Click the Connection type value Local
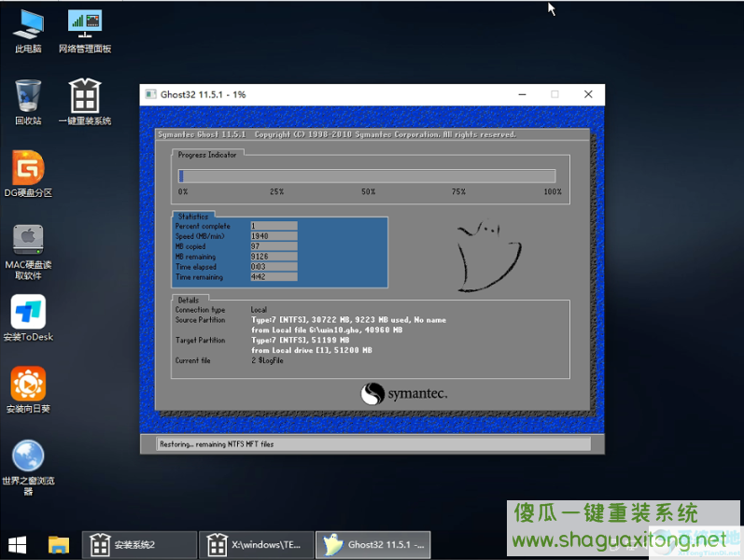 [259, 310]
